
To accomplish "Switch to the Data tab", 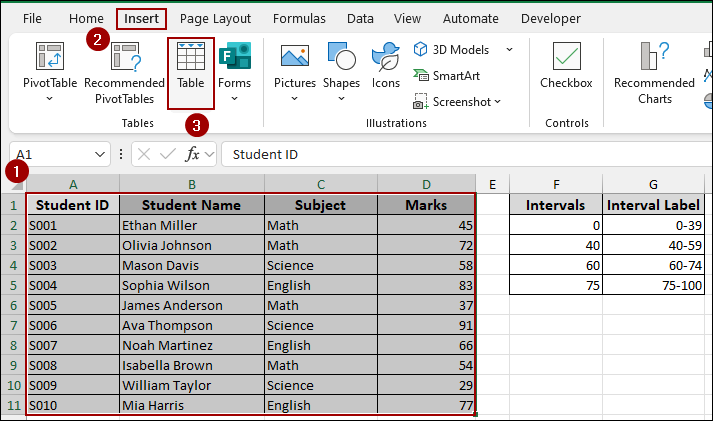I will pos(360,19).
